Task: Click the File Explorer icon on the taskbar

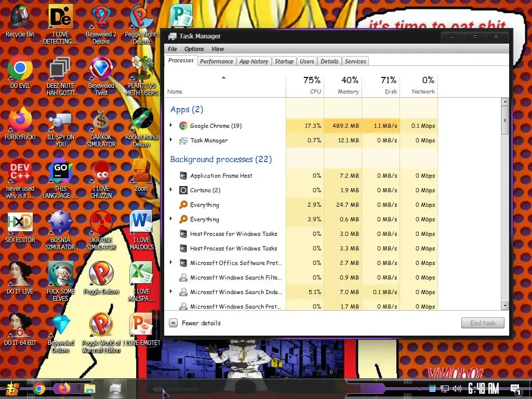Action: coord(89,389)
